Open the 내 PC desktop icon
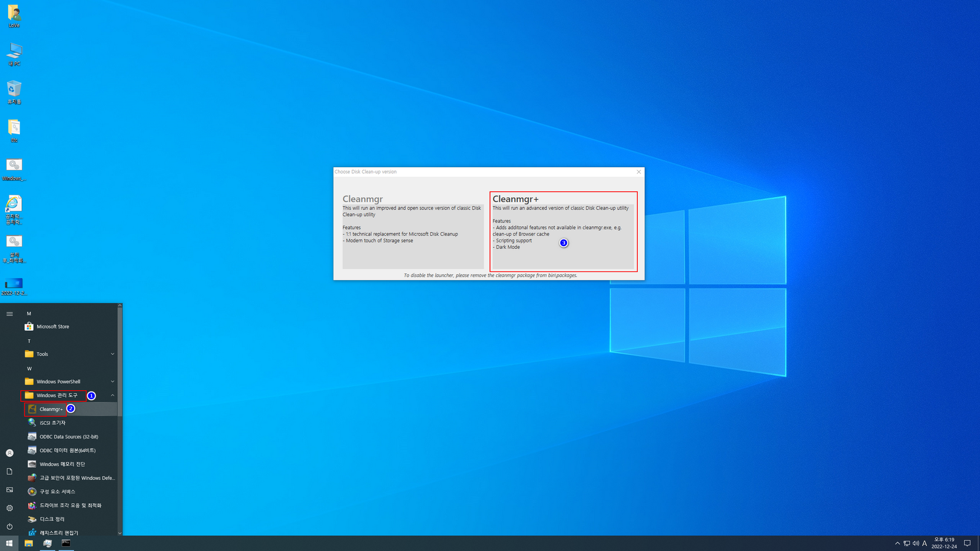The height and width of the screenshot is (551, 980). tap(14, 54)
